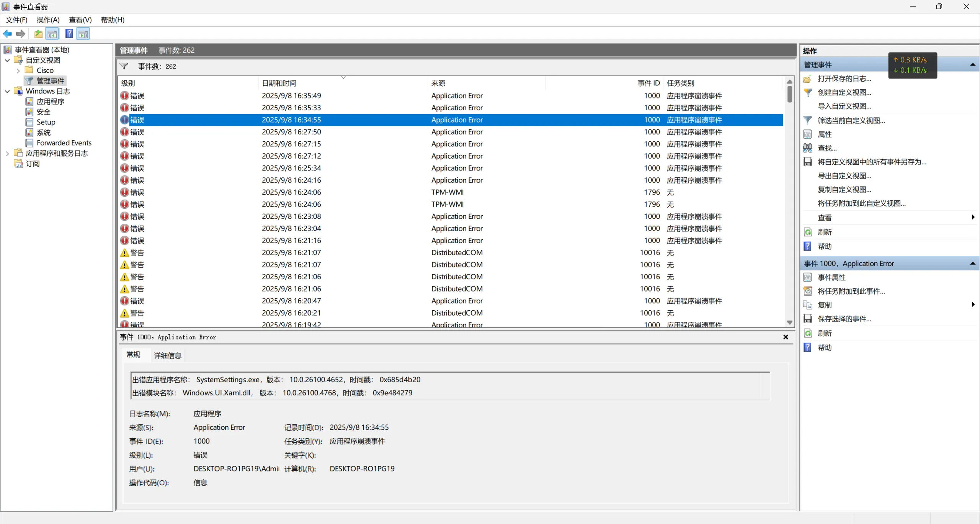Viewport: 980px width, 524px height.
Task: Expand 应用程序和服务日志 tree node
Action: point(7,153)
